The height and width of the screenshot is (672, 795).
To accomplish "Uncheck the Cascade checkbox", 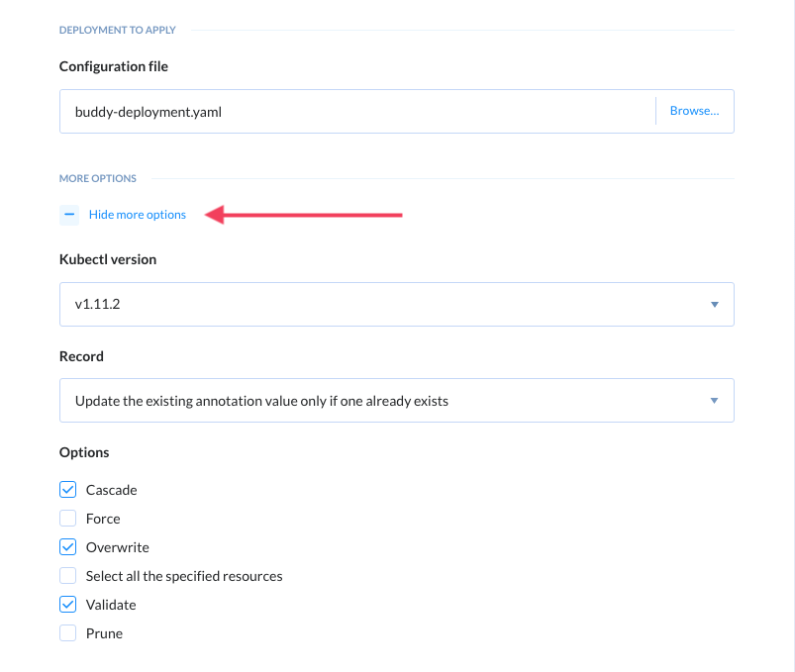I will click(68, 490).
